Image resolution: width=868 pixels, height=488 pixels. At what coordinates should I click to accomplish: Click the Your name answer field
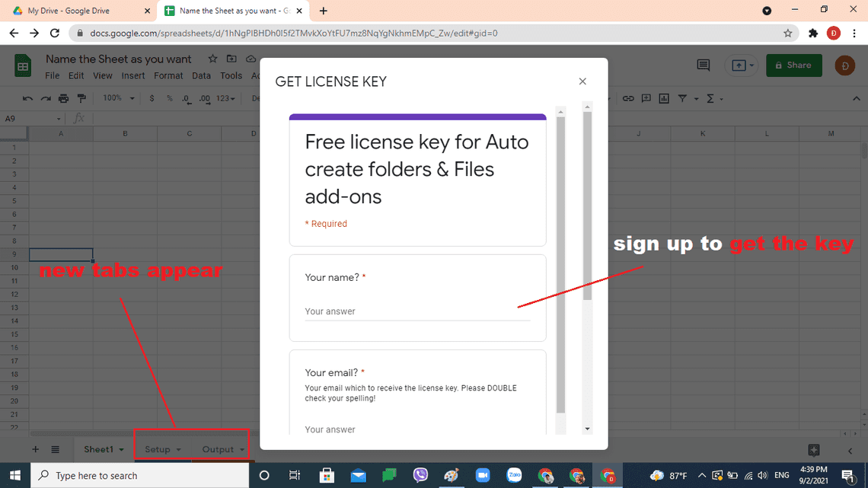(x=416, y=311)
